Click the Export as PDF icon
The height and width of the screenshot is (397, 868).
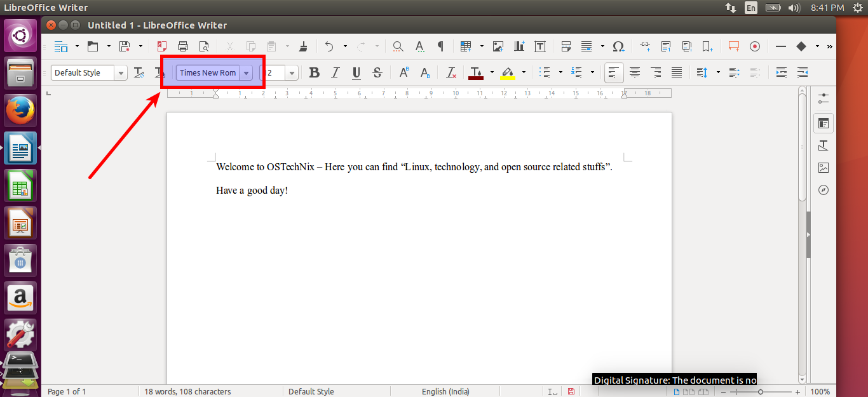pos(161,46)
